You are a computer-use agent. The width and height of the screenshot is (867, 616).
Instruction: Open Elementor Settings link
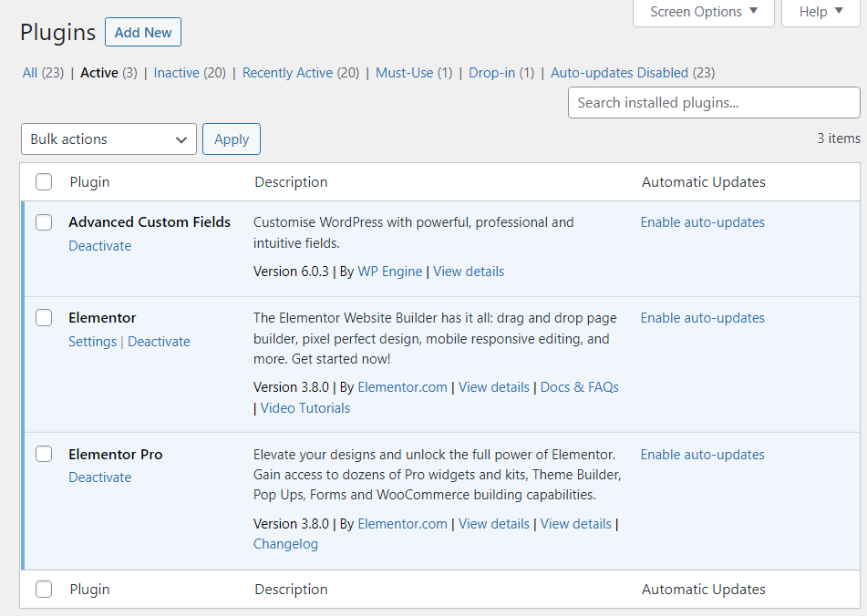coord(92,342)
